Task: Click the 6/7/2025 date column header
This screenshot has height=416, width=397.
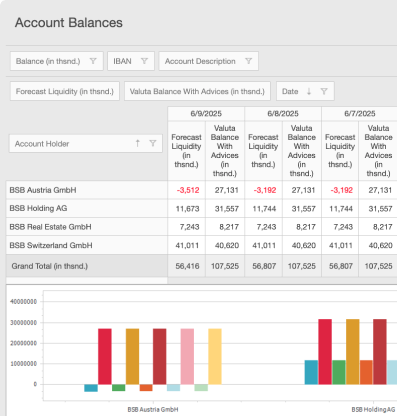Action: point(360,114)
